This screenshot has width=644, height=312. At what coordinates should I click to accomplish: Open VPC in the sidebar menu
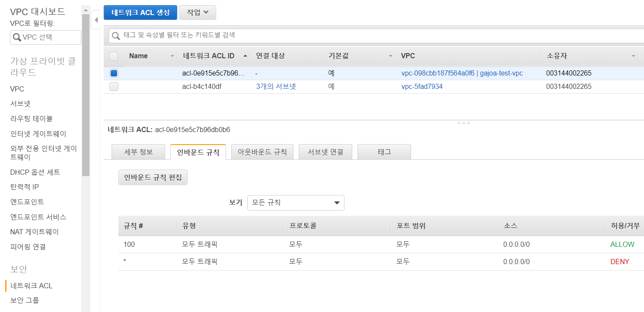[17, 89]
